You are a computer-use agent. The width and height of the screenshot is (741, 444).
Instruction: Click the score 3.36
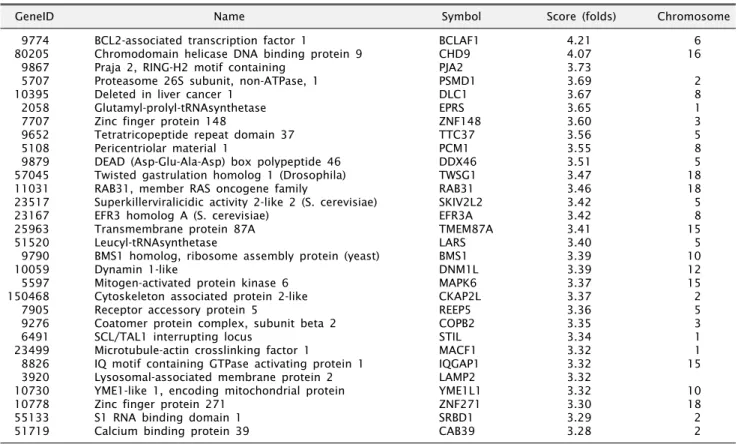point(579,310)
